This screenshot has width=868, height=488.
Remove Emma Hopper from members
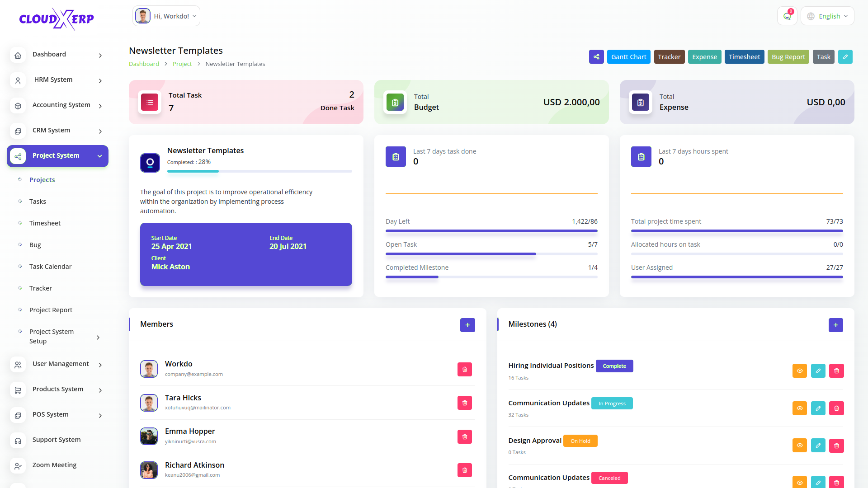464,437
